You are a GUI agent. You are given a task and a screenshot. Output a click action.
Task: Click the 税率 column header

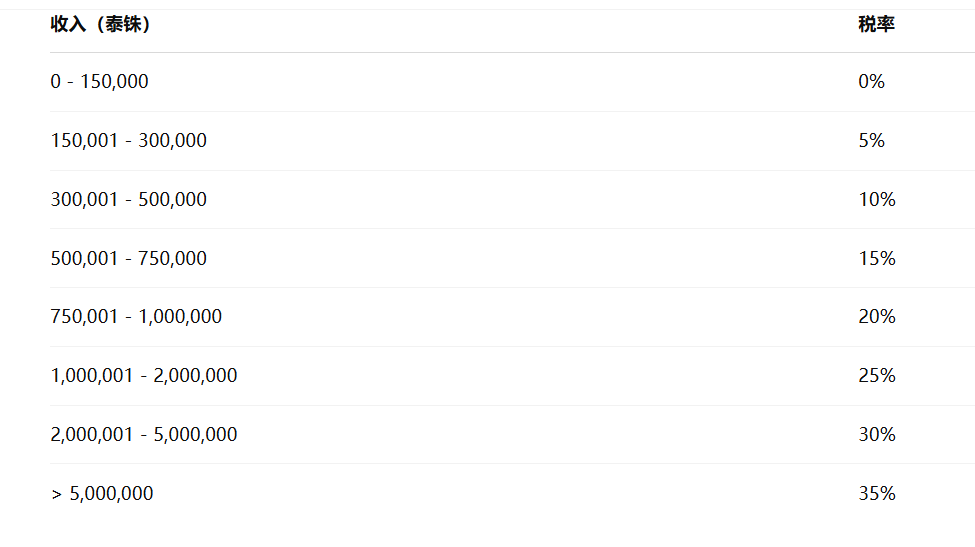(x=876, y=24)
